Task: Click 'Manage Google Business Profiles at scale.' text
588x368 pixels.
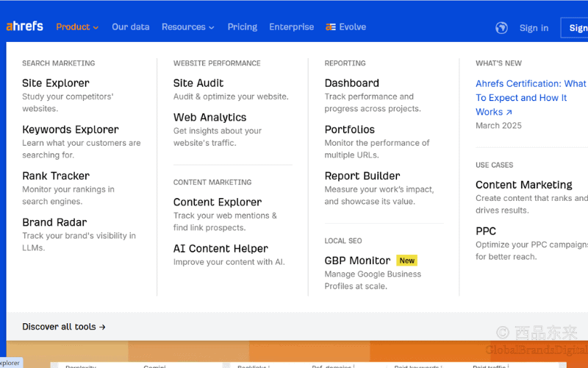Action: click(373, 280)
